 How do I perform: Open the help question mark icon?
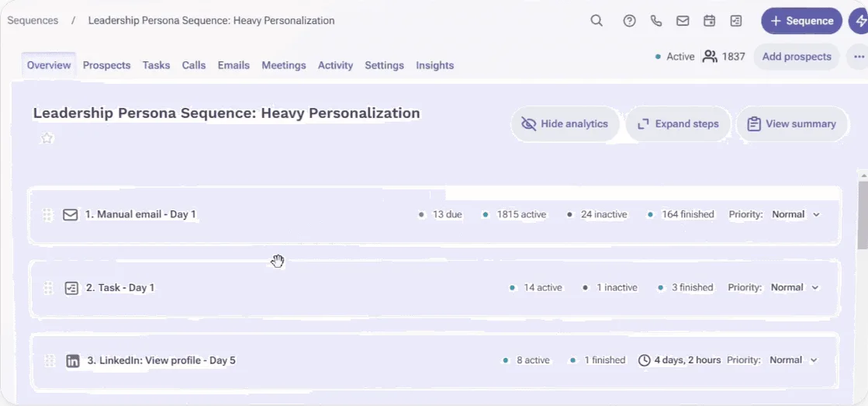629,21
